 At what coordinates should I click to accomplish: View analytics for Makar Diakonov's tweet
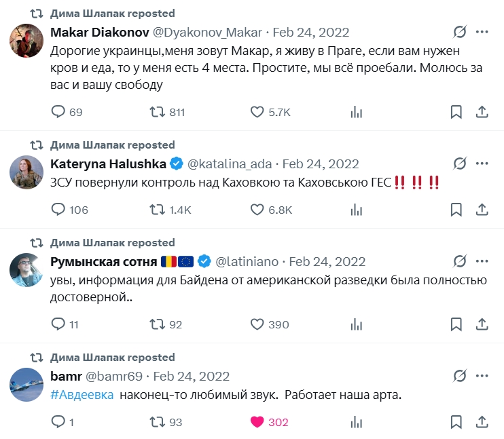(x=357, y=112)
